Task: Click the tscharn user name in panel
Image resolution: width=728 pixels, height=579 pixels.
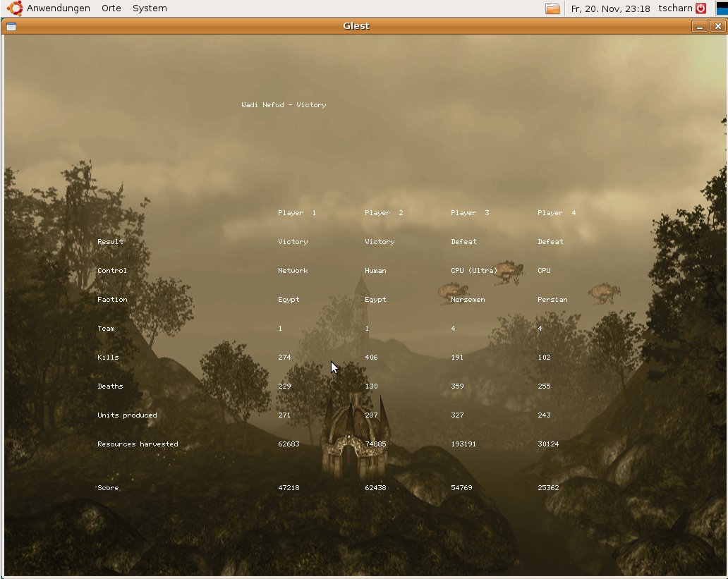Action: click(675, 8)
